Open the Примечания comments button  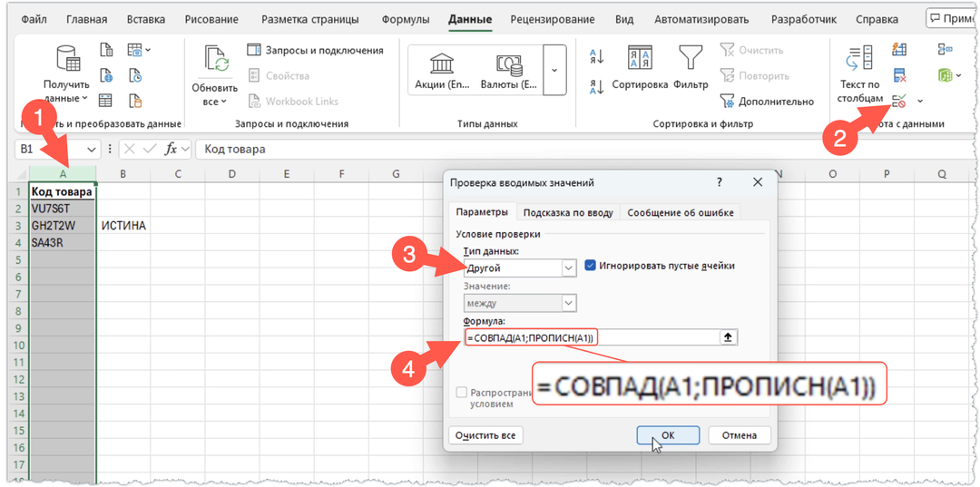[x=953, y=19]
